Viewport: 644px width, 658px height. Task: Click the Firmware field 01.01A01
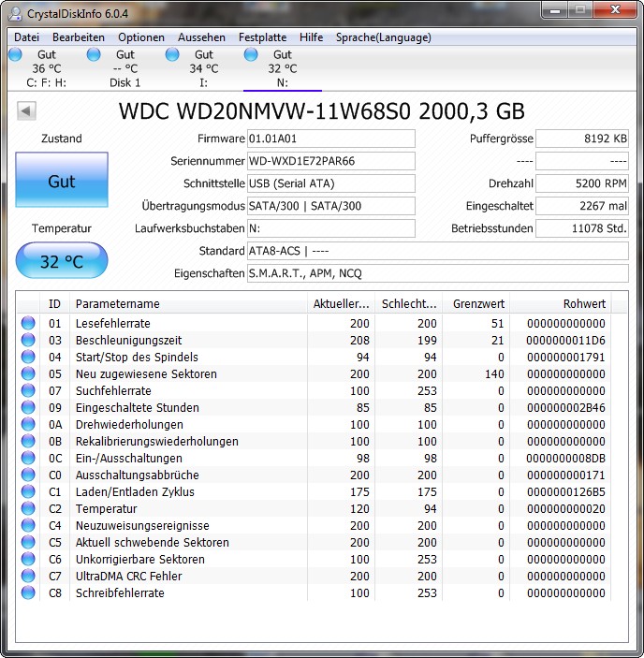(x=331, y=139)
